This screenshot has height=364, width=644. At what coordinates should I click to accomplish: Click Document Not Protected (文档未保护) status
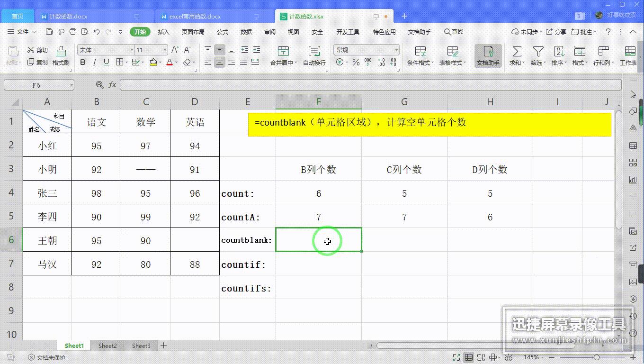coord(46,357)
